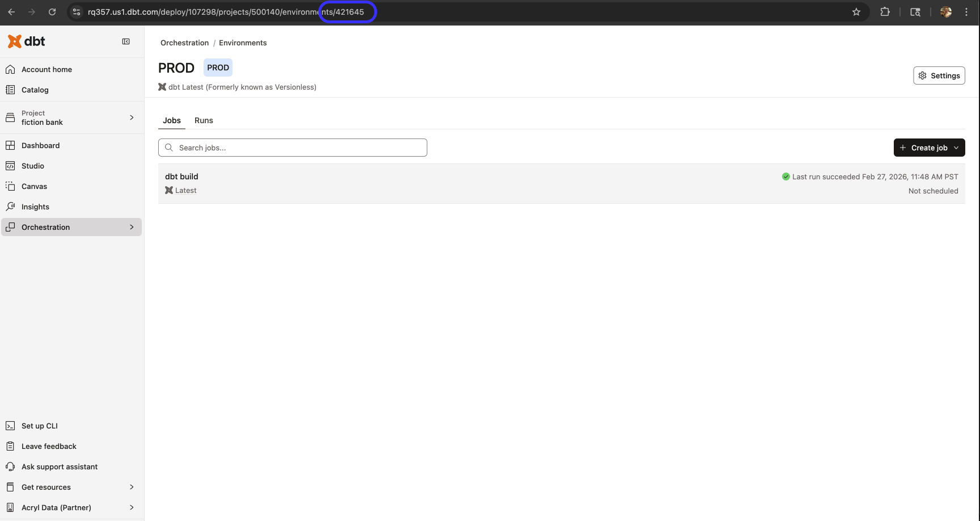This screenshot has width=980, height=521.
Task: Click the 'Latest' label under dbt build
Action: pyautogui.click(x=186, y=190)
